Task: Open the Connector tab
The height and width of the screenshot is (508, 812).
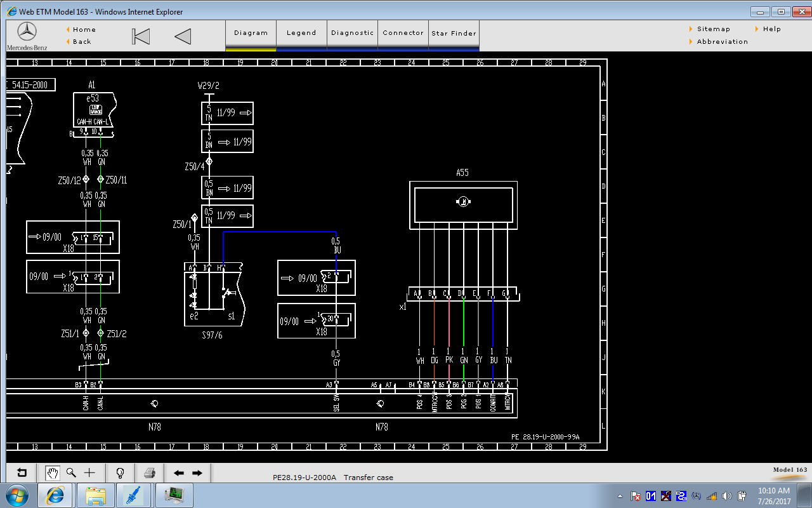Action: point(403,33)
